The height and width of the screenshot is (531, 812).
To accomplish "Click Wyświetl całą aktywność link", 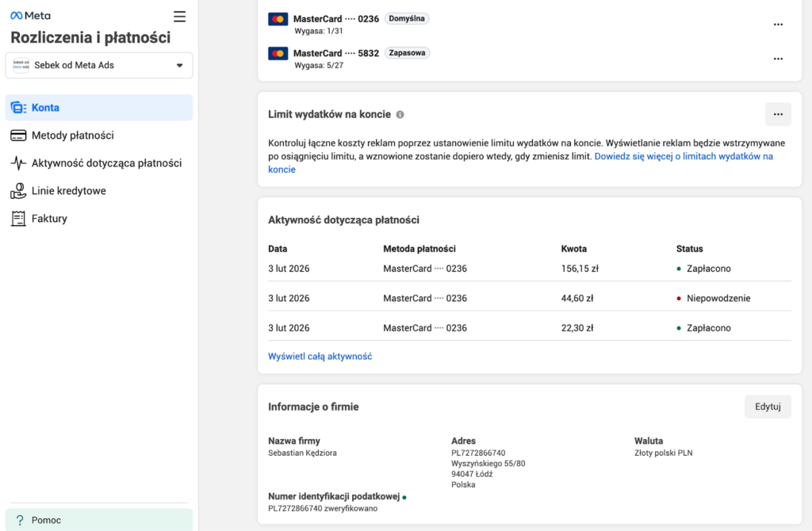I will [x=320, y=357].
